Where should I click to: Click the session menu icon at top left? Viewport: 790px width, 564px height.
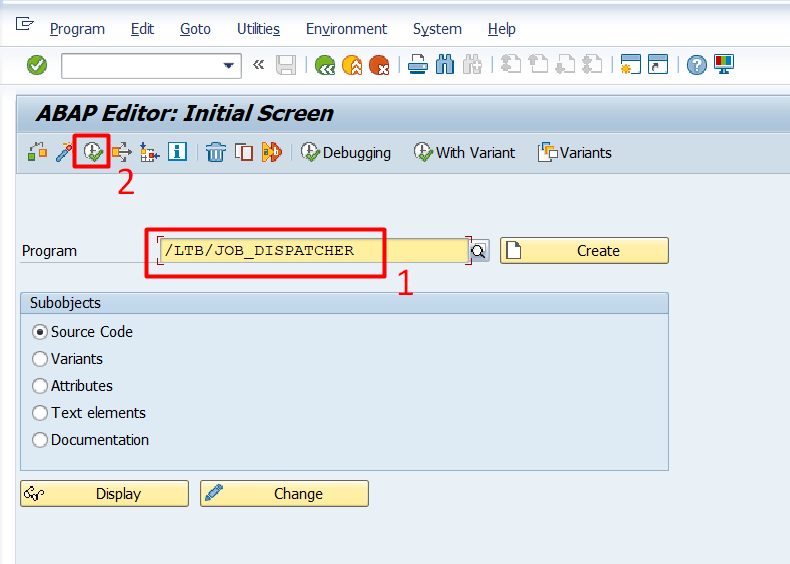[24, 24]
